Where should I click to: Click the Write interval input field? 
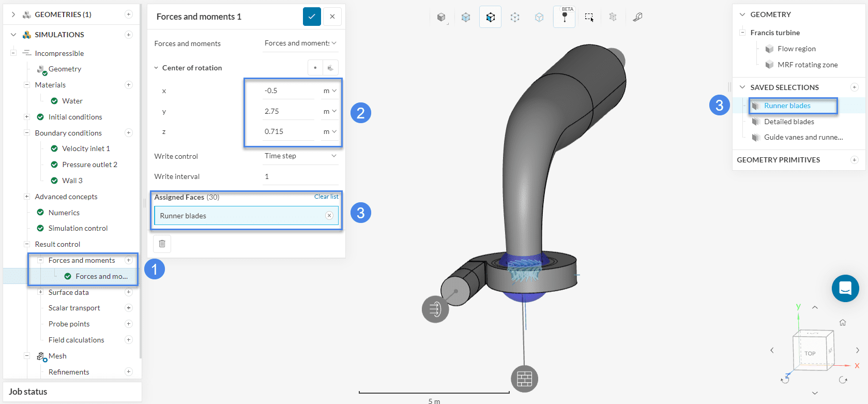(300, 176)
